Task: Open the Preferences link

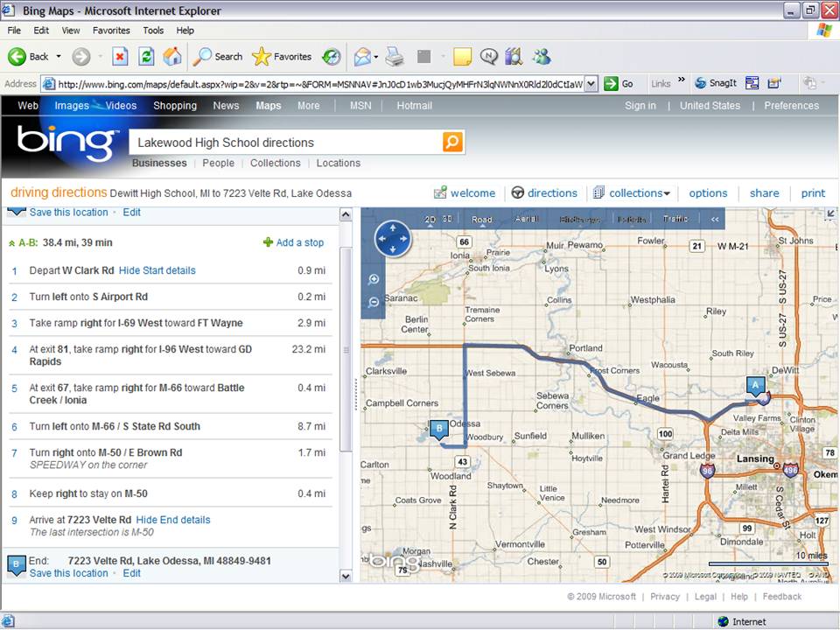Action: coord(791,106)
